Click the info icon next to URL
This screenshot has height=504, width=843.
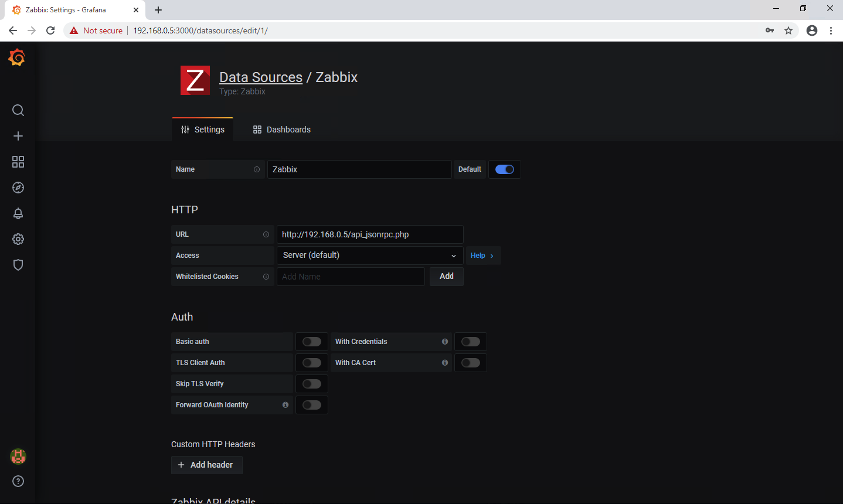266,234
